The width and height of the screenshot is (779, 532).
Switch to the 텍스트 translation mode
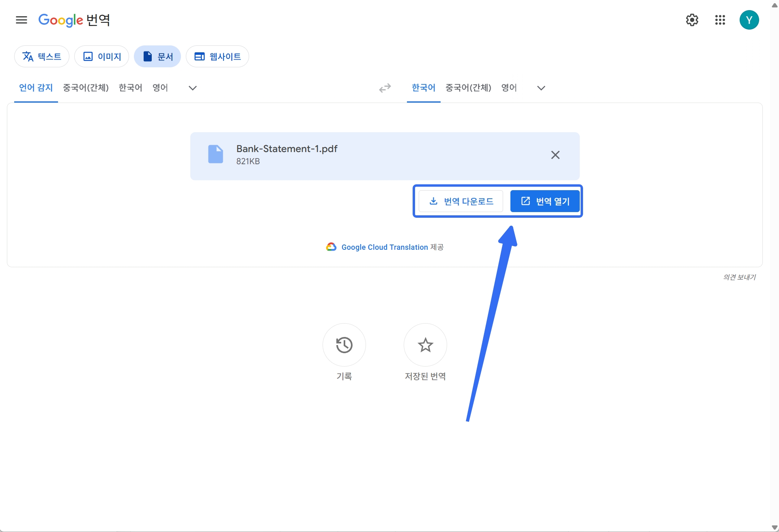pos(42,56)
